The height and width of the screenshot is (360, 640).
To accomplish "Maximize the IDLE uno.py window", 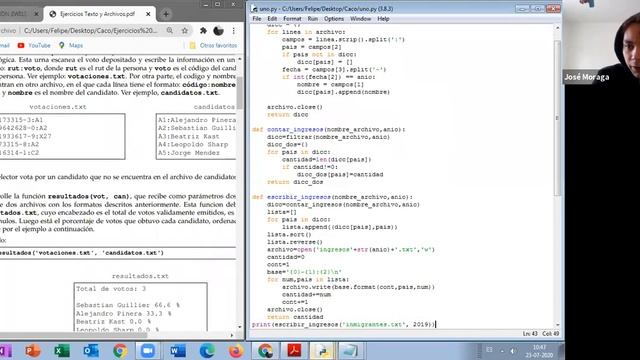I will [x=538, y=9].
